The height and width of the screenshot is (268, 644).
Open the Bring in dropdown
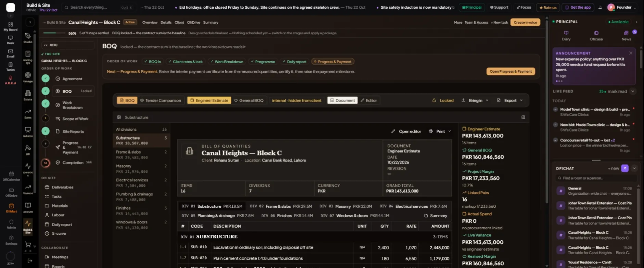475,100
